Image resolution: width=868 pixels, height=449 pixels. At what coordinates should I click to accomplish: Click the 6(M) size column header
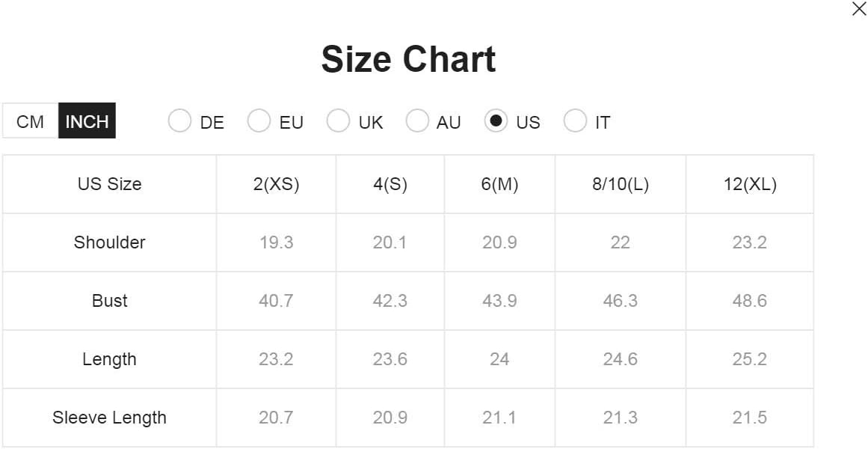pos(500,184)
